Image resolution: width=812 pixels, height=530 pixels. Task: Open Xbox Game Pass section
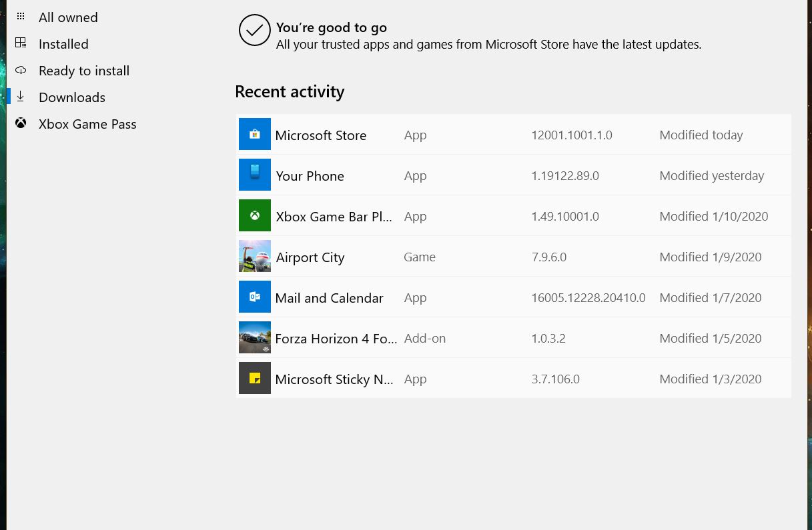point(87,124)
